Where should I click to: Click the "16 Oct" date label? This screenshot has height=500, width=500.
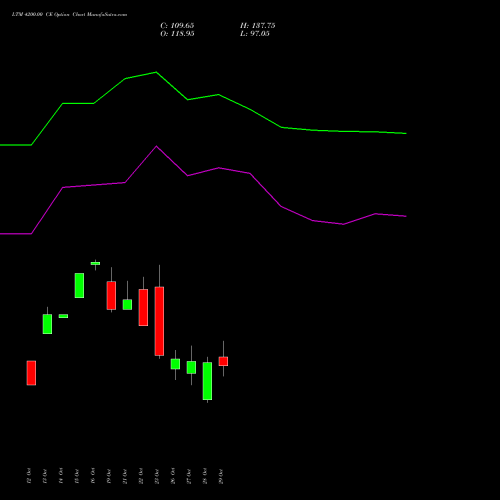[93, 476]
